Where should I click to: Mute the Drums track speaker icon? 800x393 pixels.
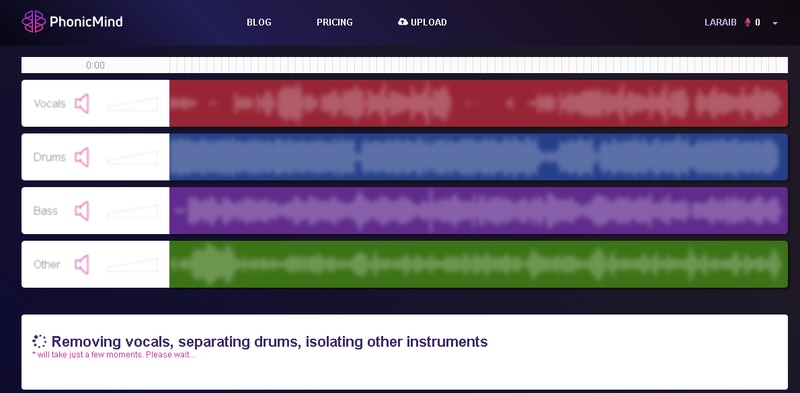(x=82, y=157)
